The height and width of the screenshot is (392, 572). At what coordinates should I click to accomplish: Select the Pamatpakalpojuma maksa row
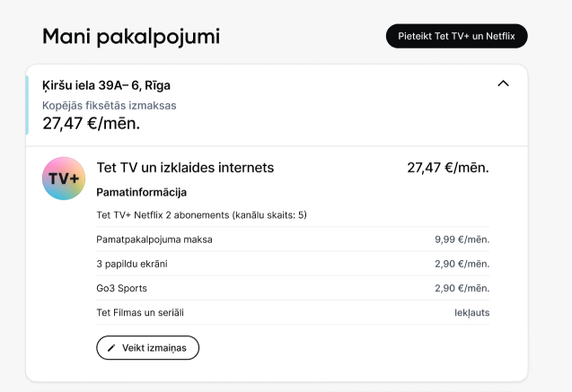pos(293,240)
